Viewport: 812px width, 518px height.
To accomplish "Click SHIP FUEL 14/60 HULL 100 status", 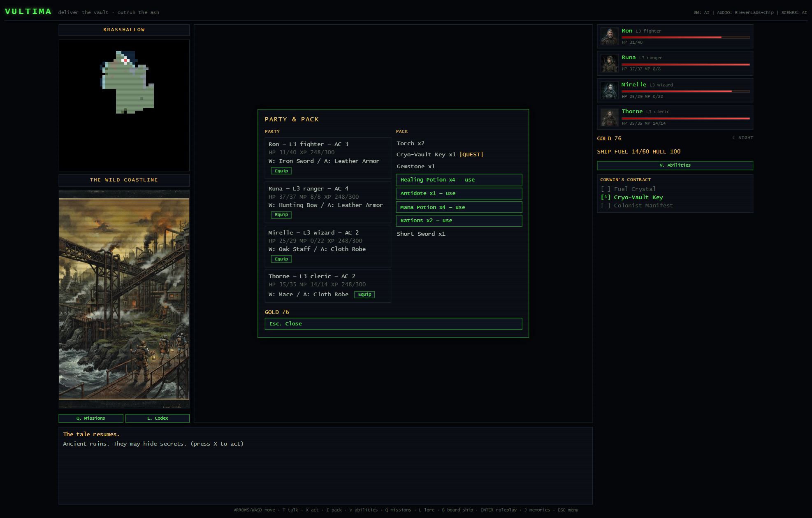I will tap(639, 152).
